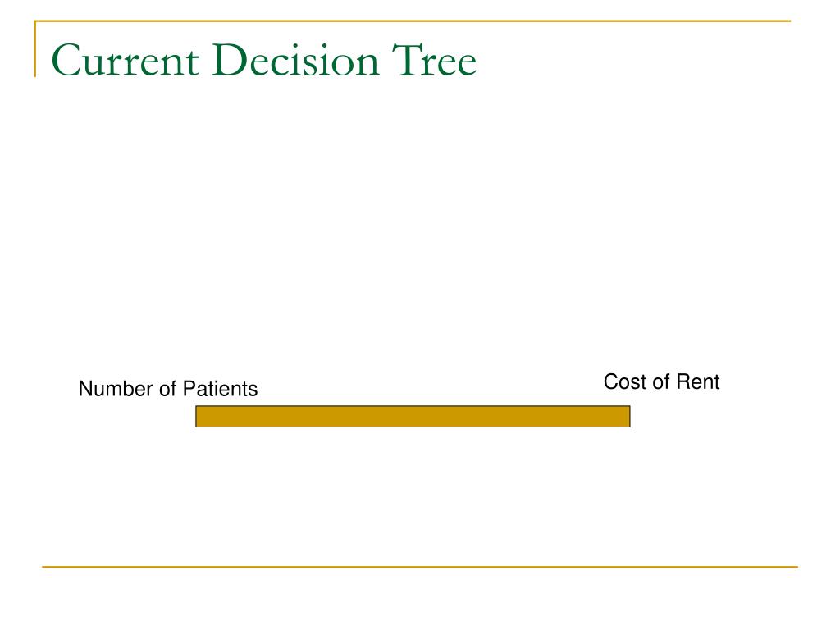Click the word 'Rent' in the right label

point(698,382)
